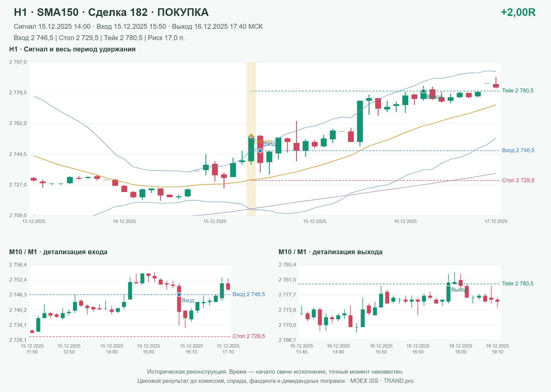Click the 2 758,4 label in entry detail chart
The image size is (551, 392).
click(x=18, y=265)
